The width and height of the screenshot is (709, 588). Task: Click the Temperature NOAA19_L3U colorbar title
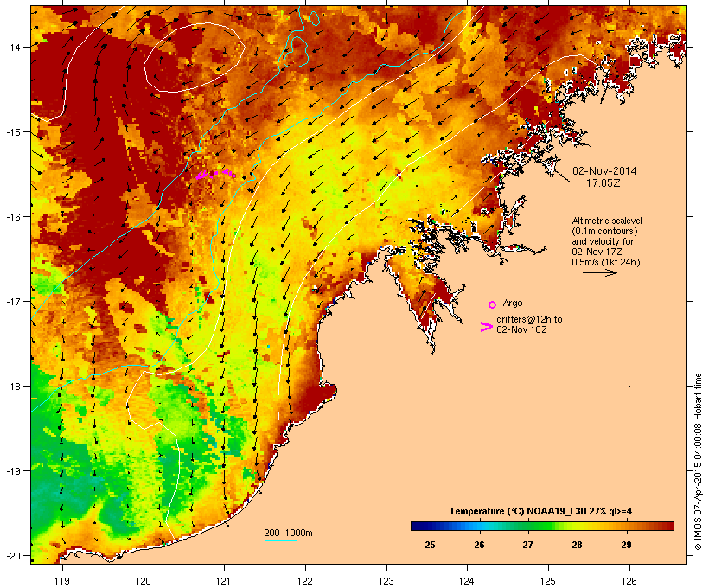[540, 511]
